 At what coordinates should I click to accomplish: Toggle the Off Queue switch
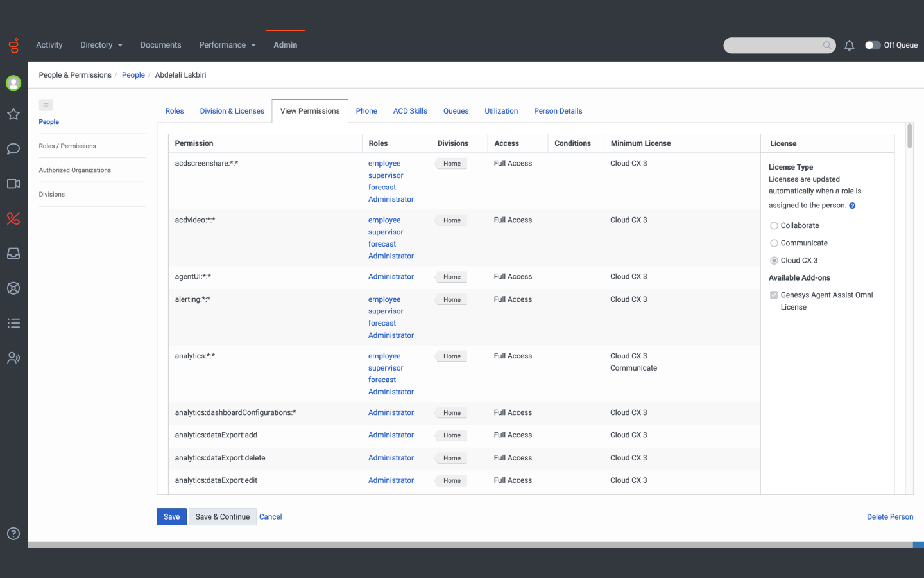(872, 45)
